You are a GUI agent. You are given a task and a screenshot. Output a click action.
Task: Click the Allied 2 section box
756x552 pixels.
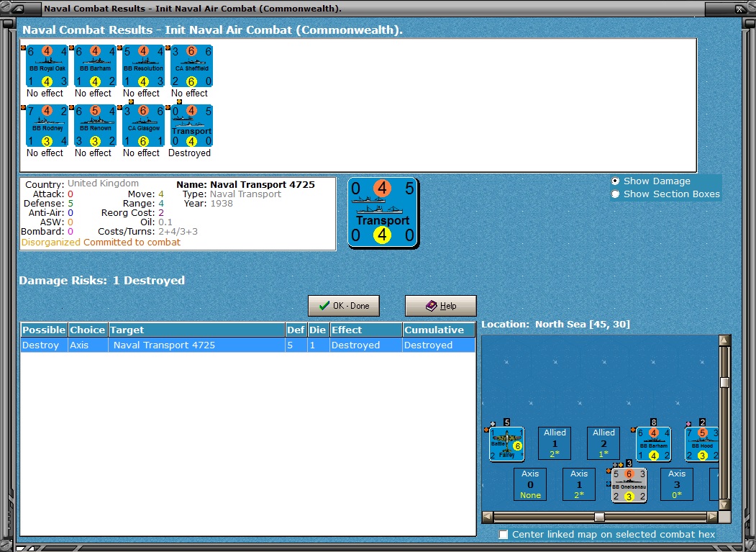pos(604,443)
